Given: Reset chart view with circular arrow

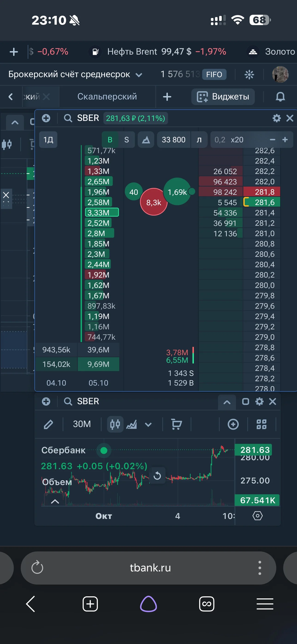Looking at the screenshot, I should [x=157, y=475].
